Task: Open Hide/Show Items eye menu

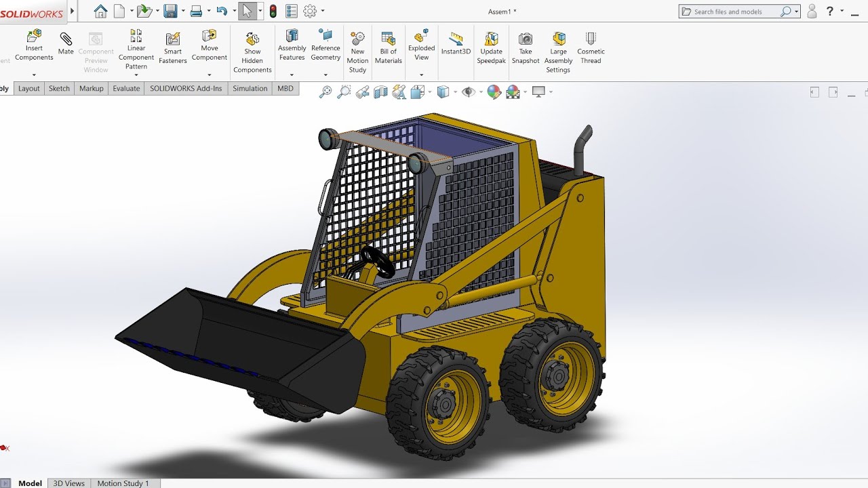Action: pos(468,92)
